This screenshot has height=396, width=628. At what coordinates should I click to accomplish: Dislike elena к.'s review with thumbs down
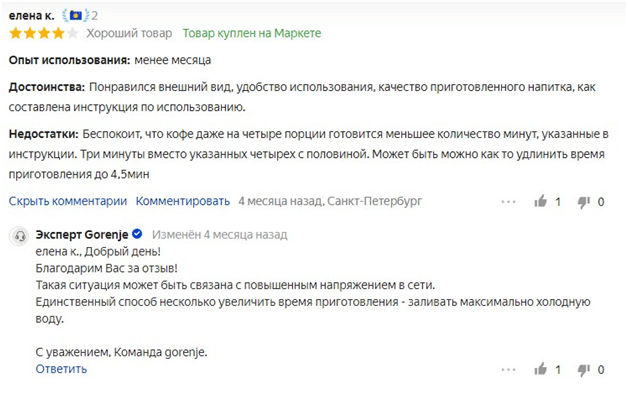click(x=584, y=202)
